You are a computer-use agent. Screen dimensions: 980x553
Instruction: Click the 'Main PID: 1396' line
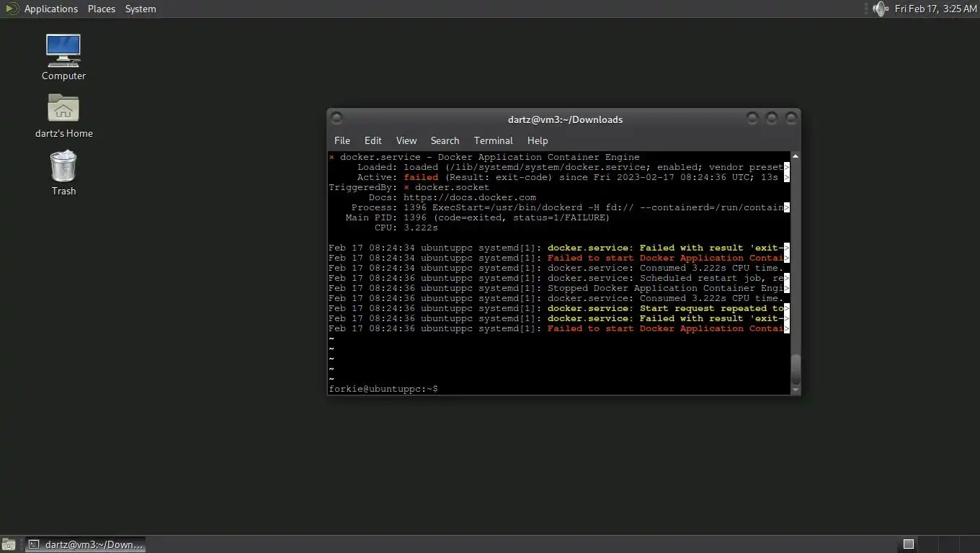point(478,217)
